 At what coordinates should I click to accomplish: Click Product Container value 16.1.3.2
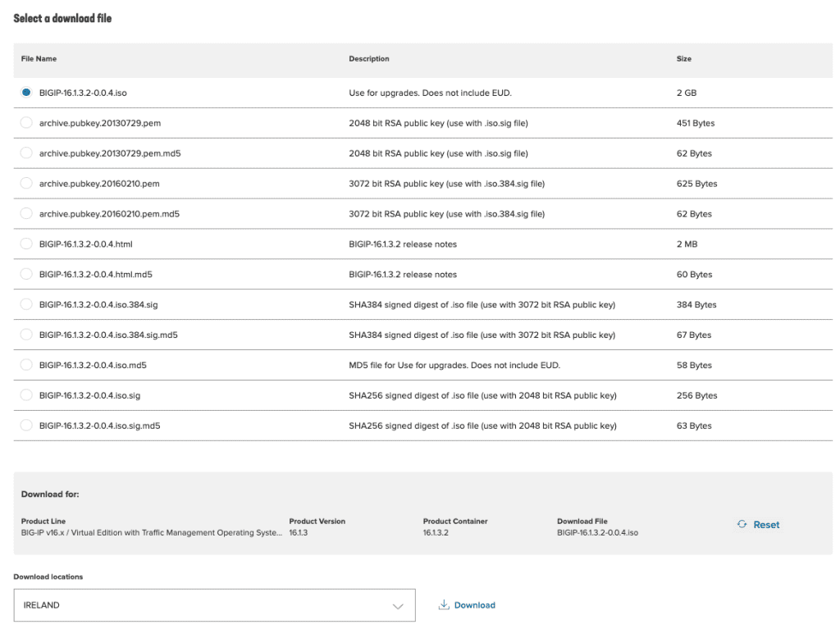click(436, 532)
